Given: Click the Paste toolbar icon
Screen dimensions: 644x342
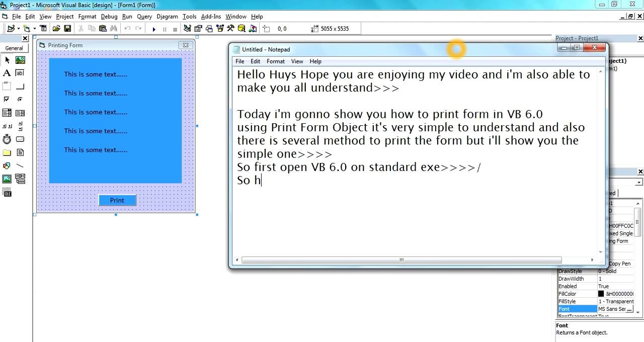Looking at the screenshot, I should tap(103, 29).
